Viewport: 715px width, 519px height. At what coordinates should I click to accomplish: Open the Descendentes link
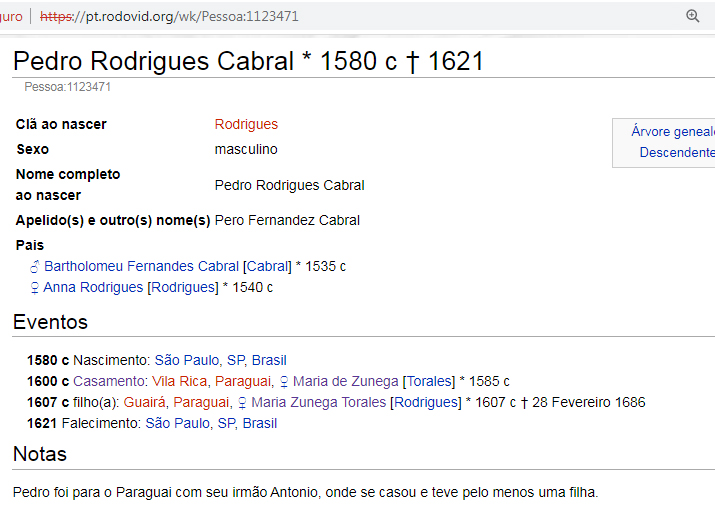pos(676,153)
